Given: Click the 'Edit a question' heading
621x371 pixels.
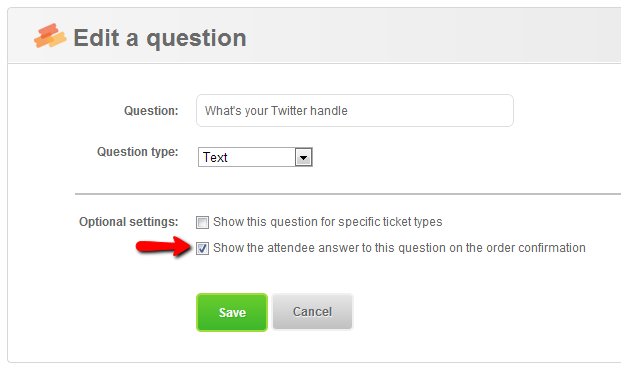Looking at the screenshot, I should (x=160, y=38).
